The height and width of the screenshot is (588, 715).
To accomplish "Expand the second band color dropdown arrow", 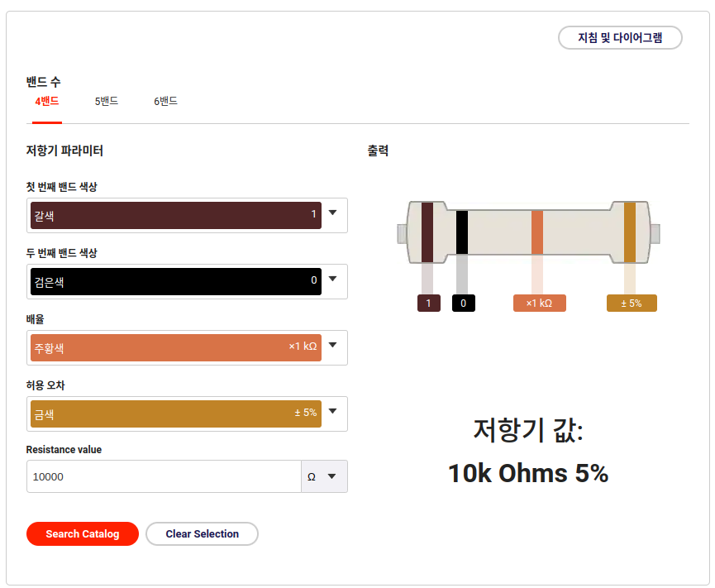I will pos(333,279).
